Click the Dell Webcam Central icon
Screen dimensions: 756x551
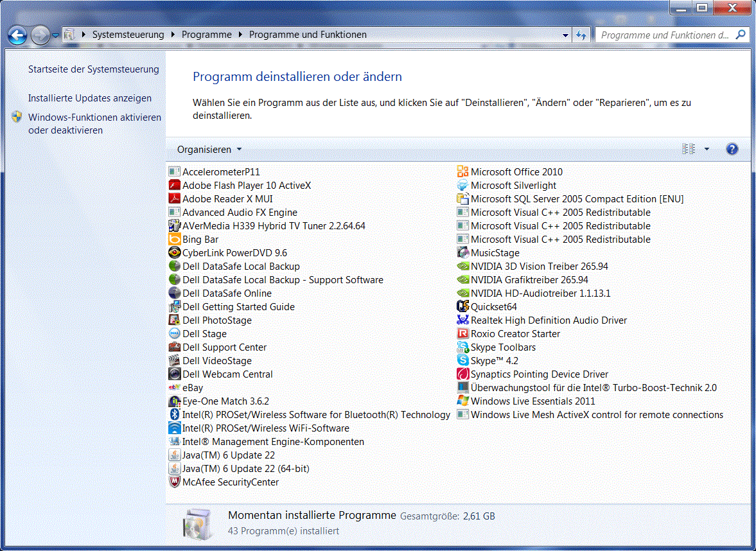pyautogui.click(x=174, y=374)
